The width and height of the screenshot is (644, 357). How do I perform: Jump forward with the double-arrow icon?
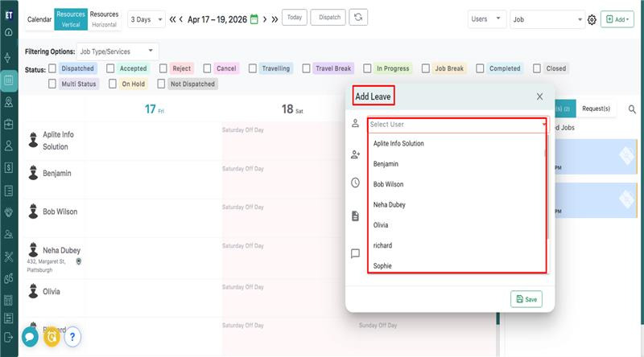(x=275, y=18)
